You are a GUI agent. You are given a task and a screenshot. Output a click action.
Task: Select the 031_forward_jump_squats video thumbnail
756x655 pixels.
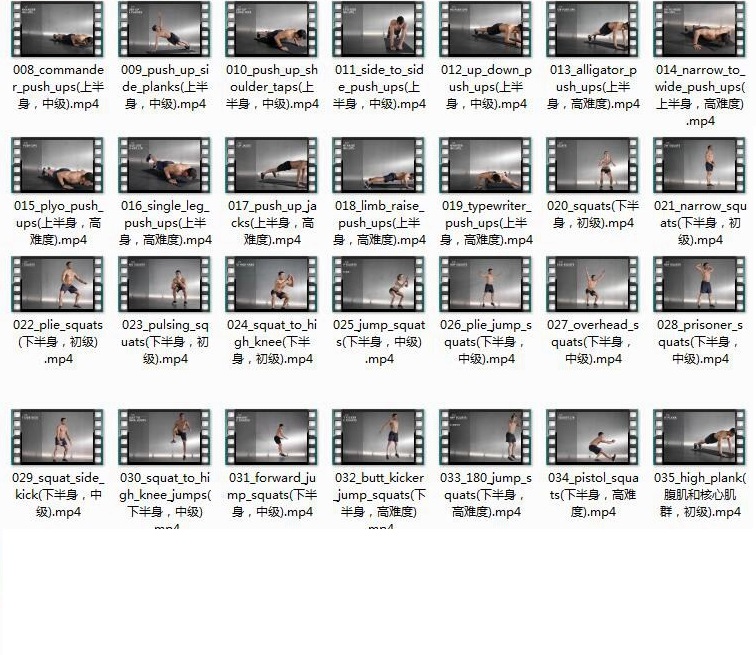point(272,436)
